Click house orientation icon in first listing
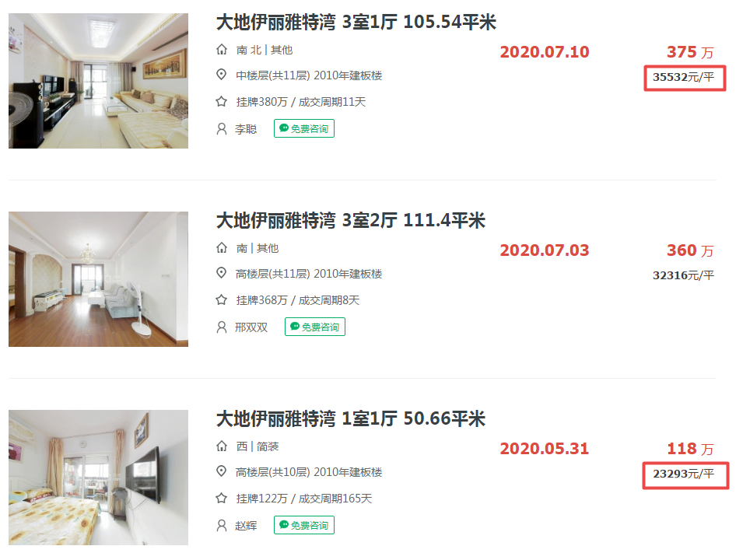Viewport: 743px width, 560px height. (221, 49)
